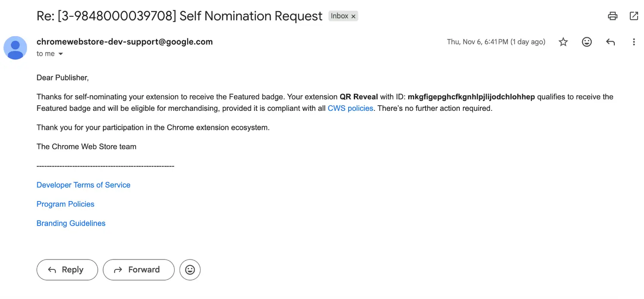Click the emoji reaction button beside Forward
Screen dimensions: 644x299
[x=190, y=270]
